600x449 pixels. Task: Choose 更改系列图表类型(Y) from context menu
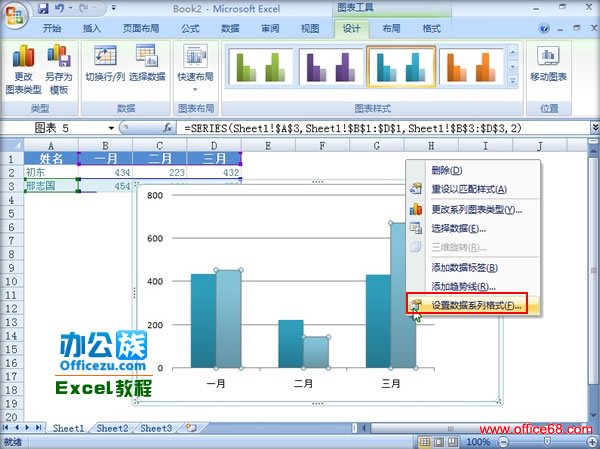tap(473, 210)
